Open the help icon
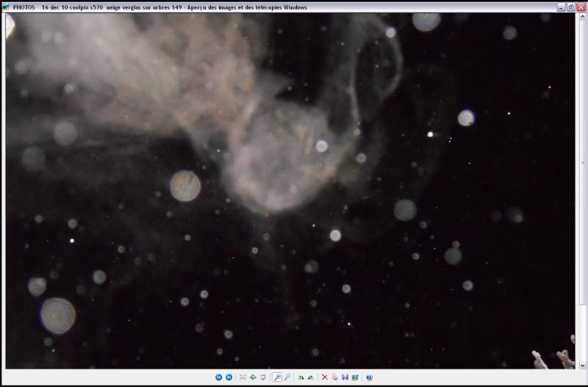Screen dimensions: 588x387 [369, 377]
